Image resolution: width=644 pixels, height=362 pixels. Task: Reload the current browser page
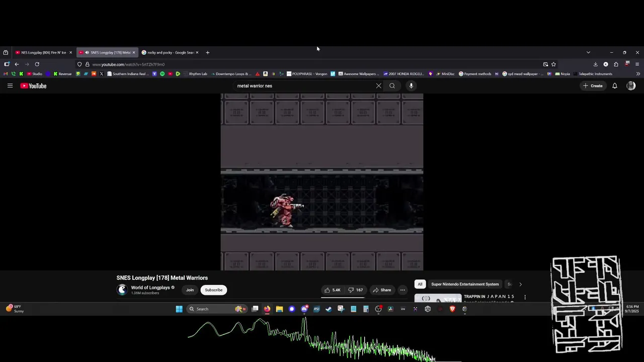(37, 64)
